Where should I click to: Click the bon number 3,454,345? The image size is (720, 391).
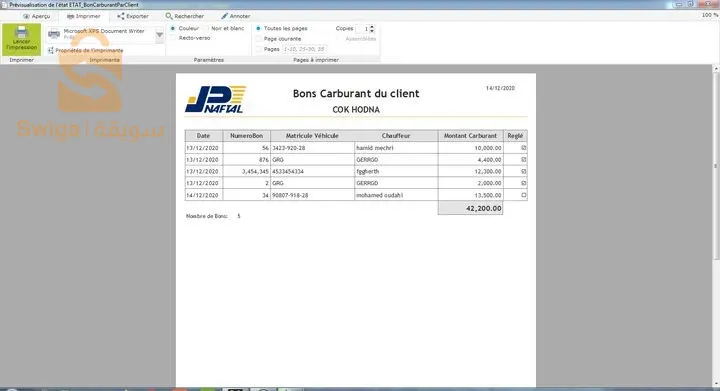coord(255,171)
